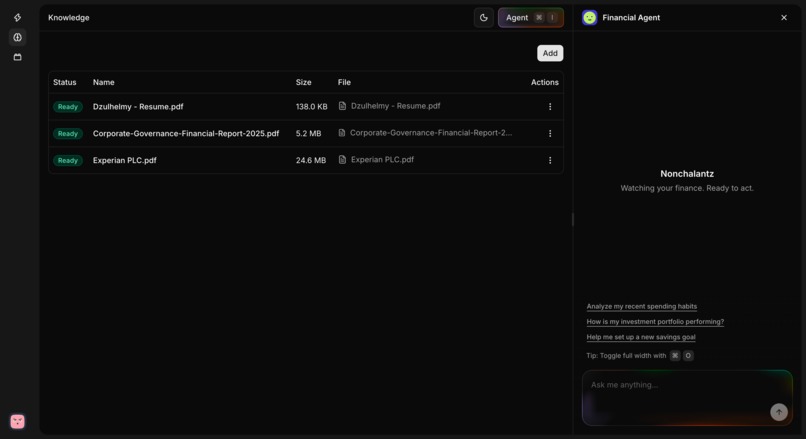Close the Financial Agent panel
The image size is (806, 439).
pos(784,17)
